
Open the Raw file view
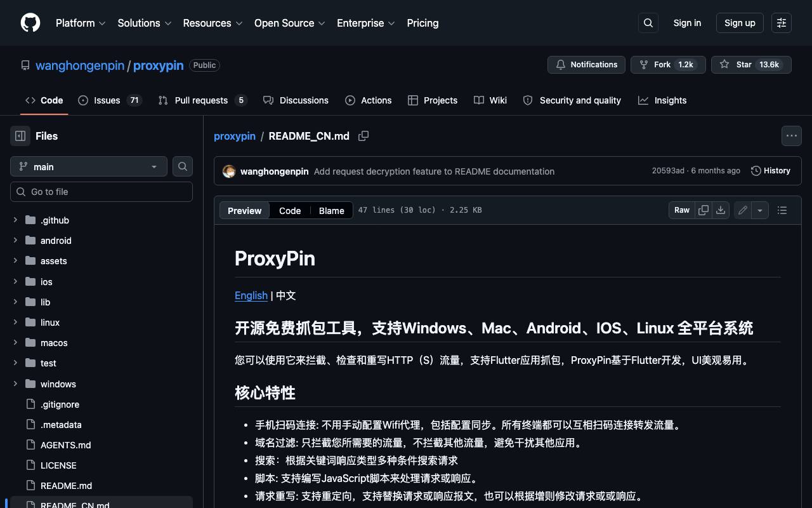click(x=682, y=210)
